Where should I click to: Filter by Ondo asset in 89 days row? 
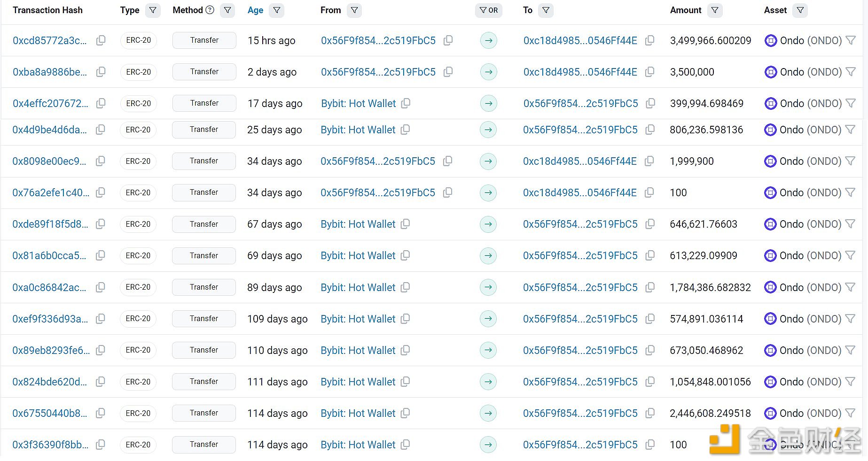pyautogui.click(x=850, y=287)
